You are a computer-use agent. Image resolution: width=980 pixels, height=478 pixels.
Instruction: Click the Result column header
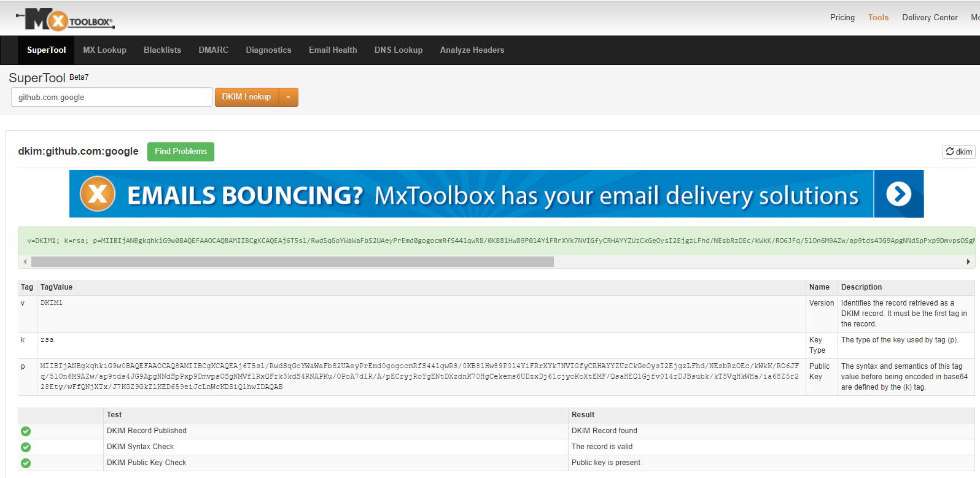click(x=583, y=415)
